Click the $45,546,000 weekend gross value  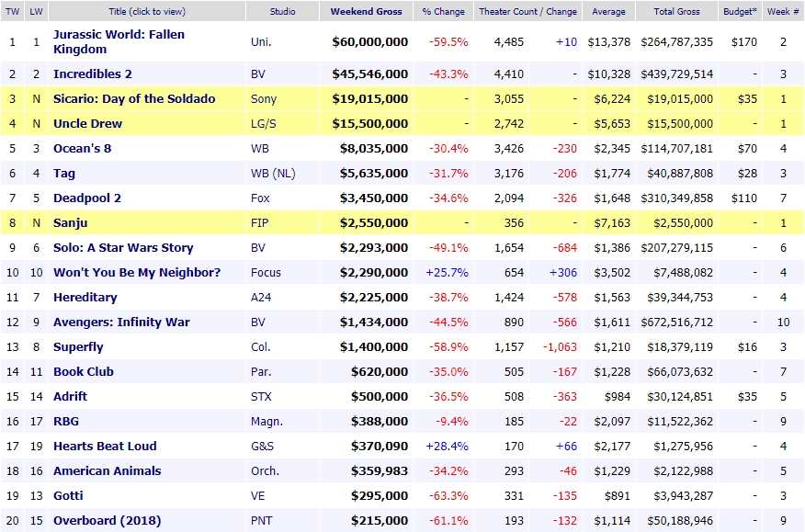click(x=370, y=74)
